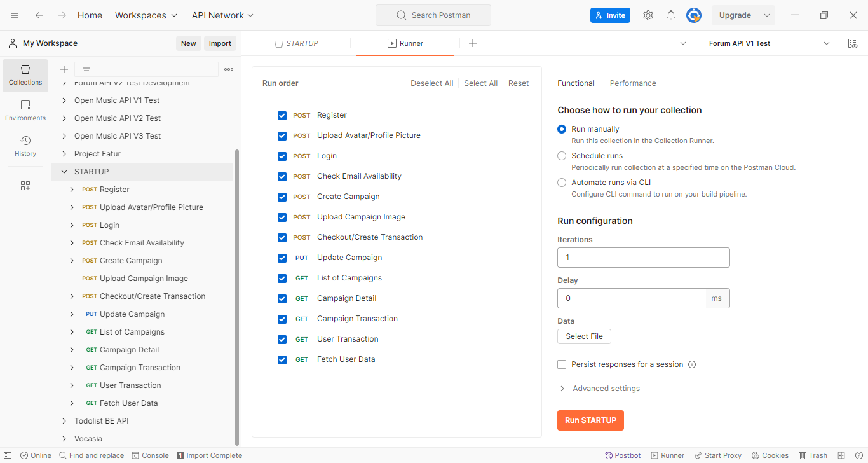Open the hamburger main menu
Image resolution: width=868 pixels, height=463 pixels.
15,15
